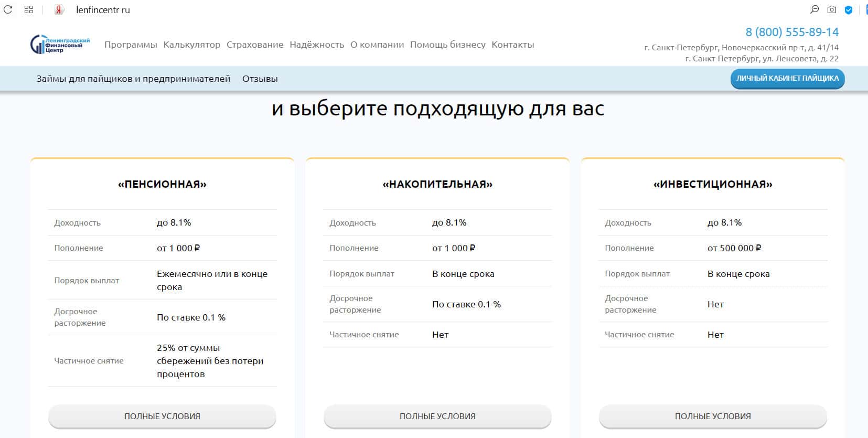Click the lenfincentr ru address field
This screenshot has height=438, width=868.
click(x=103, y=10)
